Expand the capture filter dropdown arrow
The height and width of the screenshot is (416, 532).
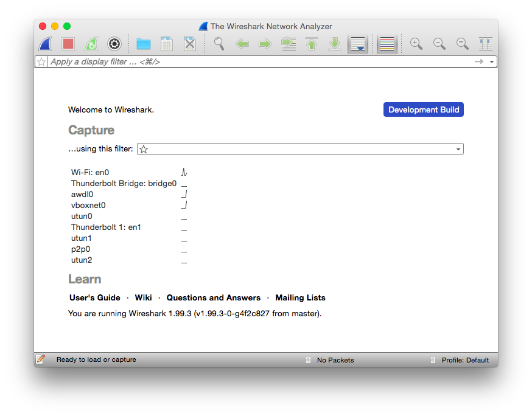(458, 149)
